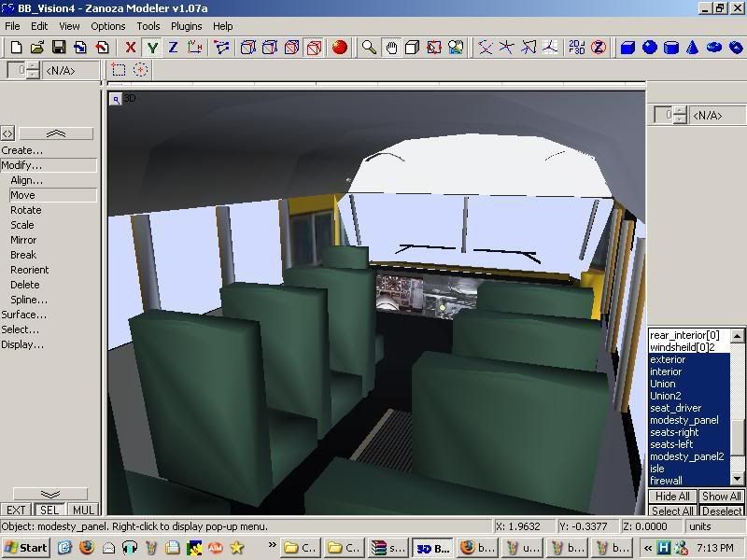Toggle the EXT mode button
This screenshot has height=560, width=747.
click(x=16, y=510)
